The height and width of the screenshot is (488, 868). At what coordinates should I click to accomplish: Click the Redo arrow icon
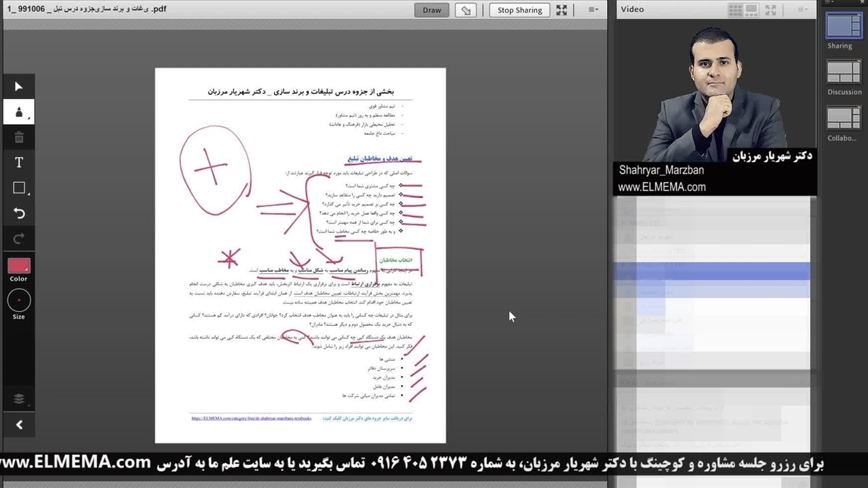[19, 239]
